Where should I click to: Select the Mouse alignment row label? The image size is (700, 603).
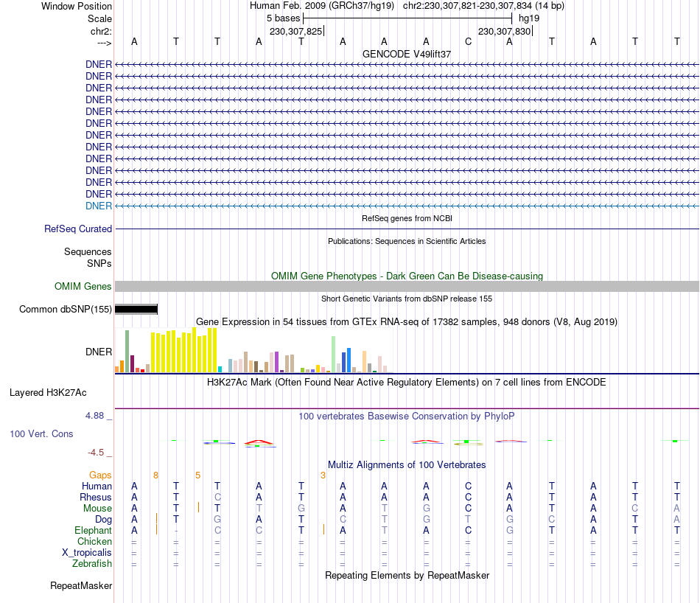97,509
